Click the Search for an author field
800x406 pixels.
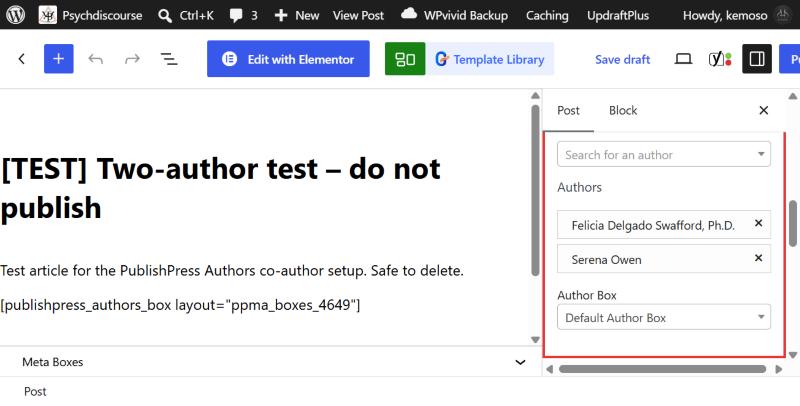(x=664, y=155)
